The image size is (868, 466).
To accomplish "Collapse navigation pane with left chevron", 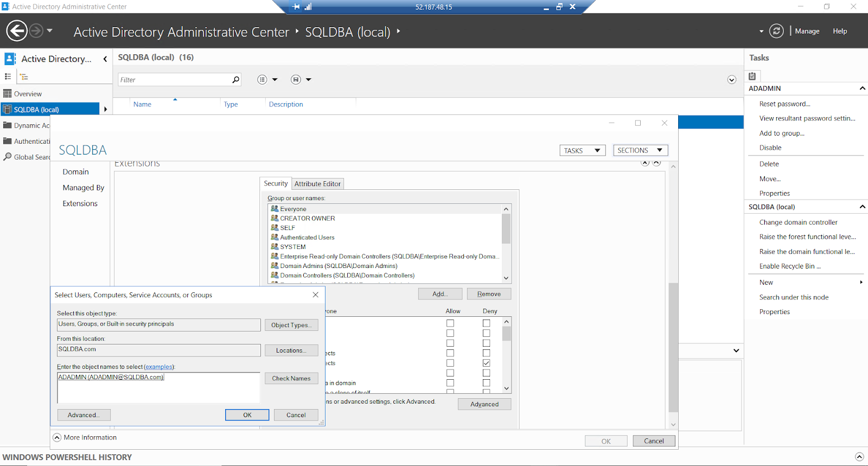I will (105, 59).
